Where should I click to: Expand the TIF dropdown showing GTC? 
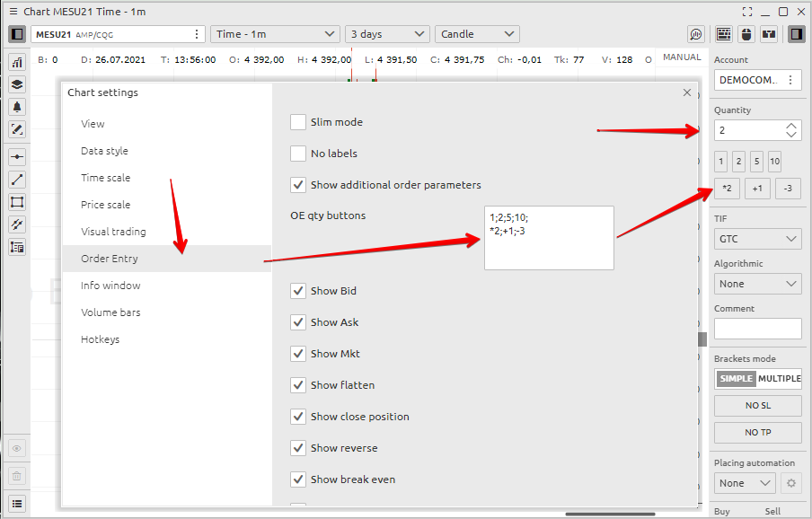click(x=757, y=240)
